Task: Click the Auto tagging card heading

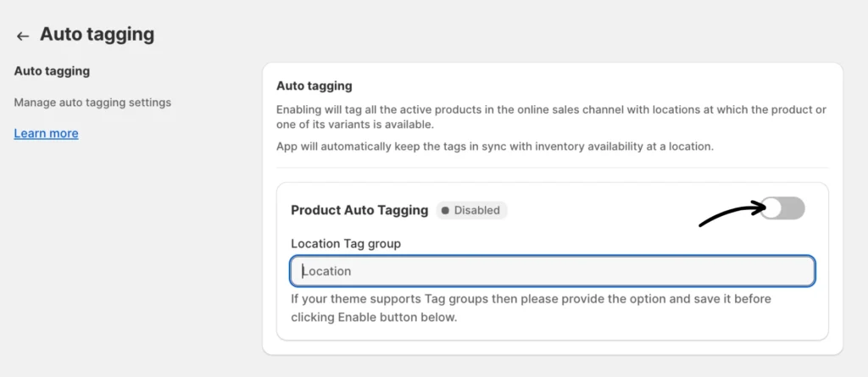Action: tap(314, 86)
